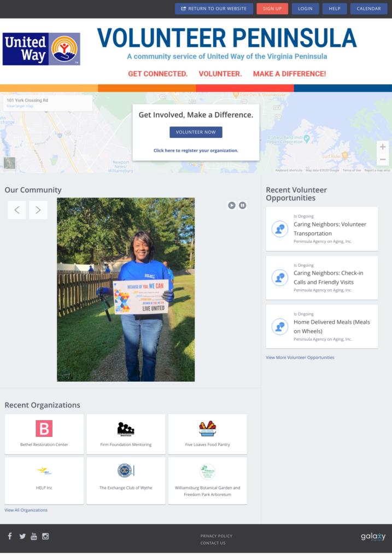
Task: Click the community slideshow photo
Action: click(x=126, y=290)
